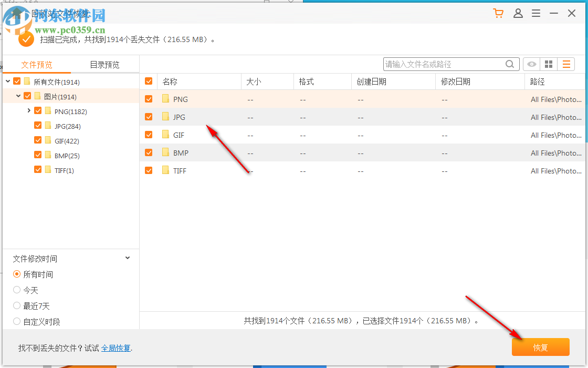Uncheck the PNG row checkbox
Viewport: 588px width, 368px height.
pos(149,99)
